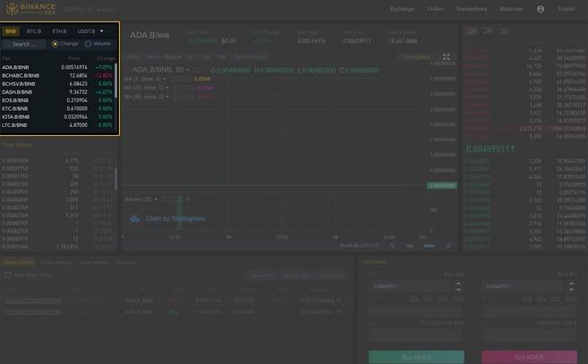Focus the market Search field
This screenshot has width=588, height=364.
24,44
